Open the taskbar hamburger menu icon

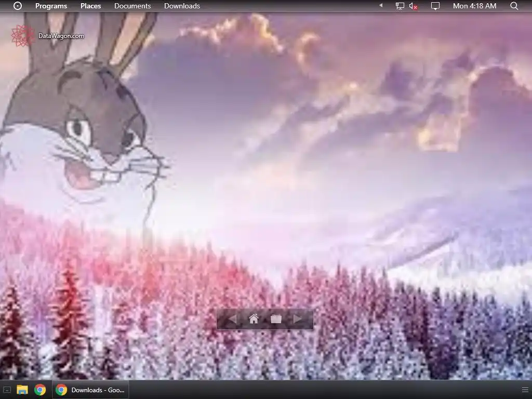525,390
